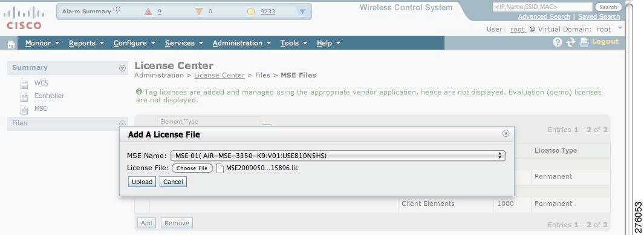Viewport: 644px width, 235px height.
Task: Click the license file document icon
Action: click(220, 168)
